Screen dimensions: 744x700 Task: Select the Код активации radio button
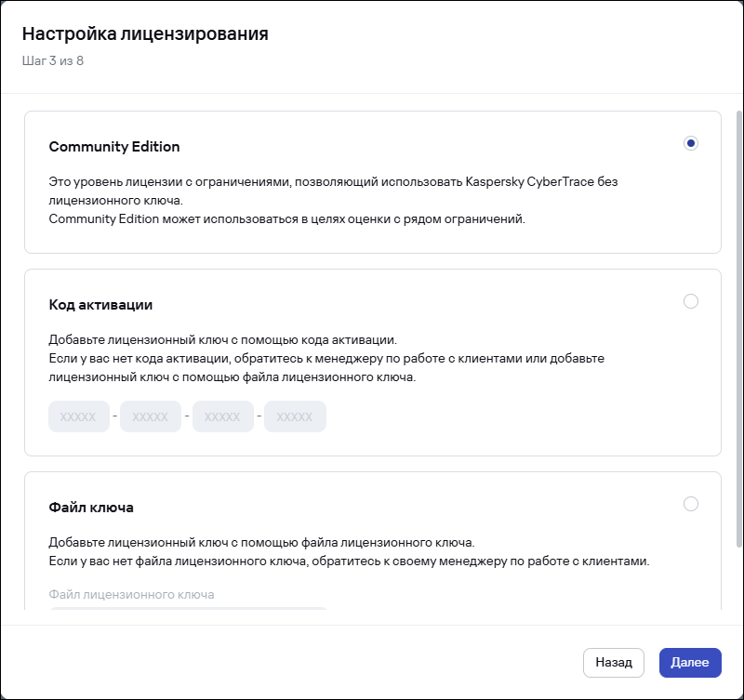[690, 301]
